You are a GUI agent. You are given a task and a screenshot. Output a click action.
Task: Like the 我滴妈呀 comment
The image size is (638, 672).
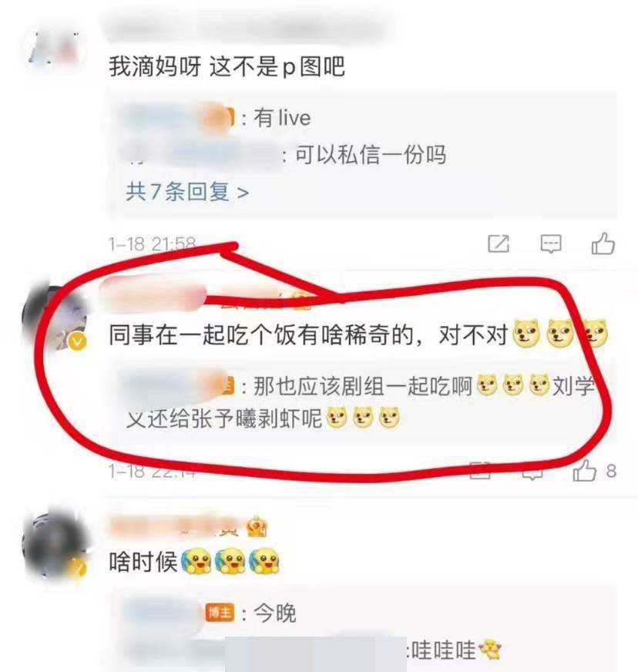[603, 244]
